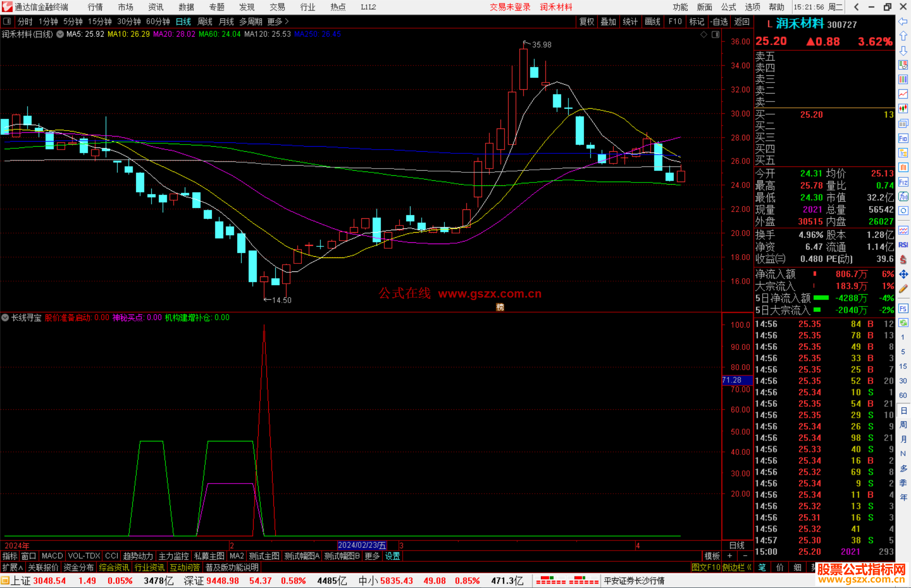Open the F12 sidebar icon

903,182
